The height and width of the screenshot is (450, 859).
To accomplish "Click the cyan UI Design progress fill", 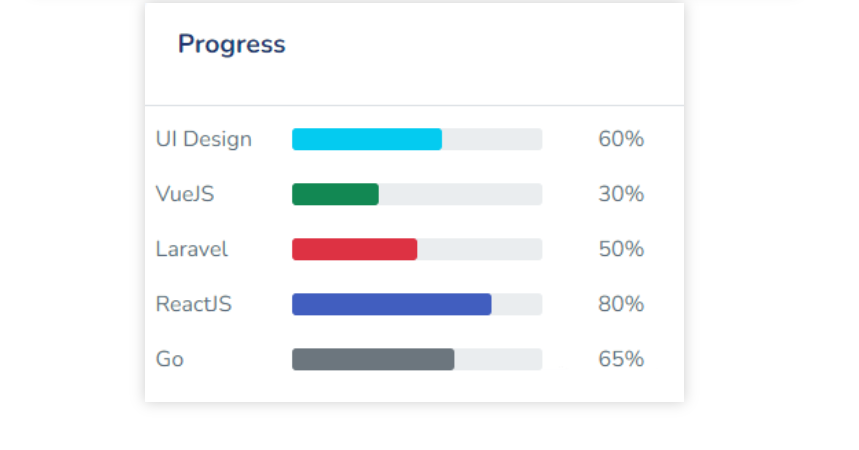I will pyautogui.click(x=366, y=139).
